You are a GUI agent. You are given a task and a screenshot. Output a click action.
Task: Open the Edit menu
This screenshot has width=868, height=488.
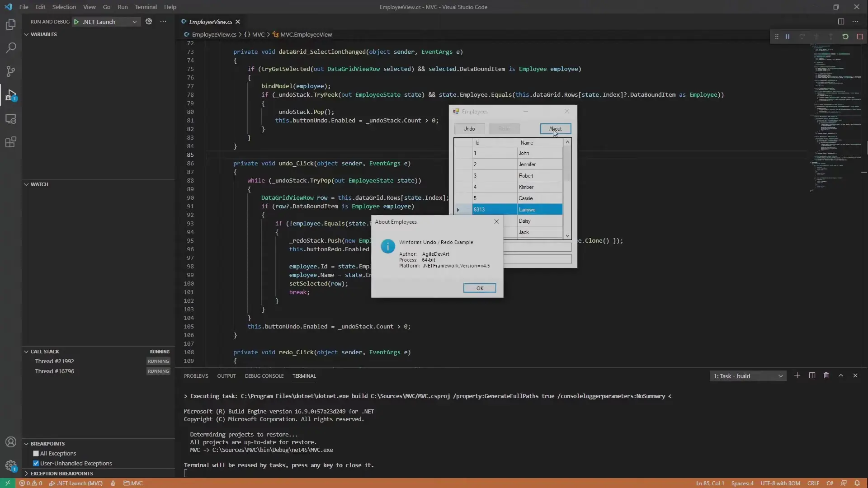(40, 7)
